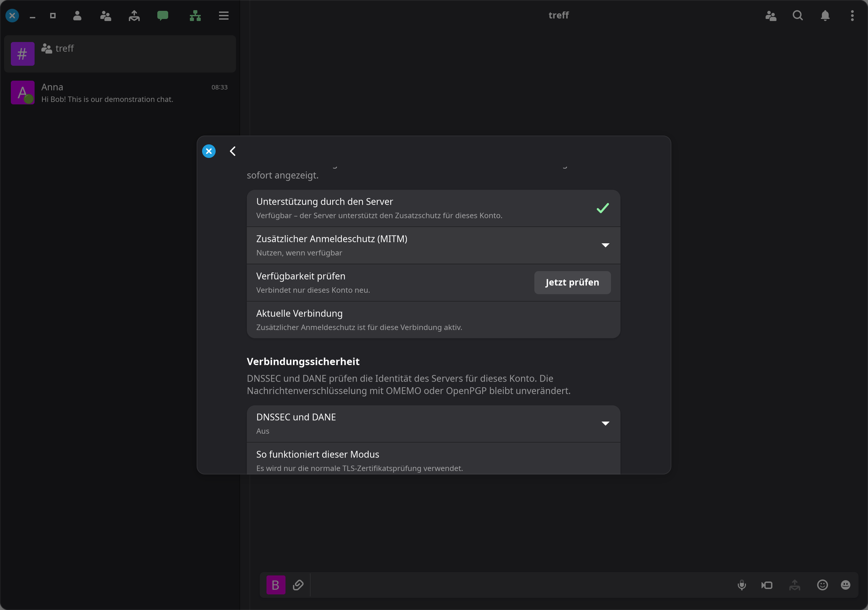
Task: Click the contacts person icon in top toolbar
Action: point(77,16)
